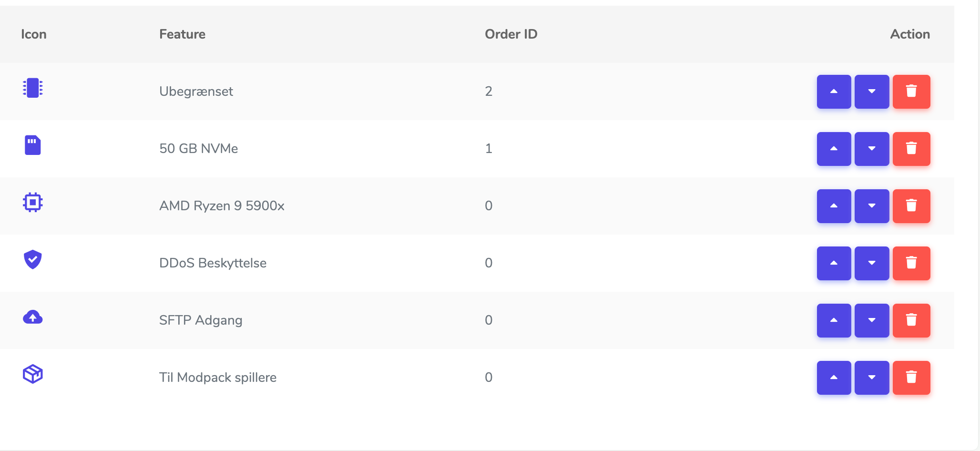Image resolution: width=980 pixels, height=451 pixels.
Task: Click the CPU icon next to AMD Ryzen 9 5900x
Action: point(32,202)
